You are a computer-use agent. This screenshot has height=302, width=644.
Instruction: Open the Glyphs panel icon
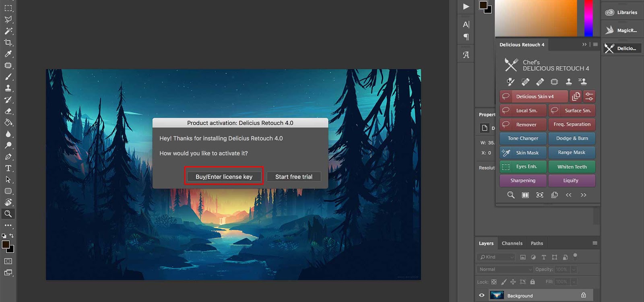[x=466, y=55]
